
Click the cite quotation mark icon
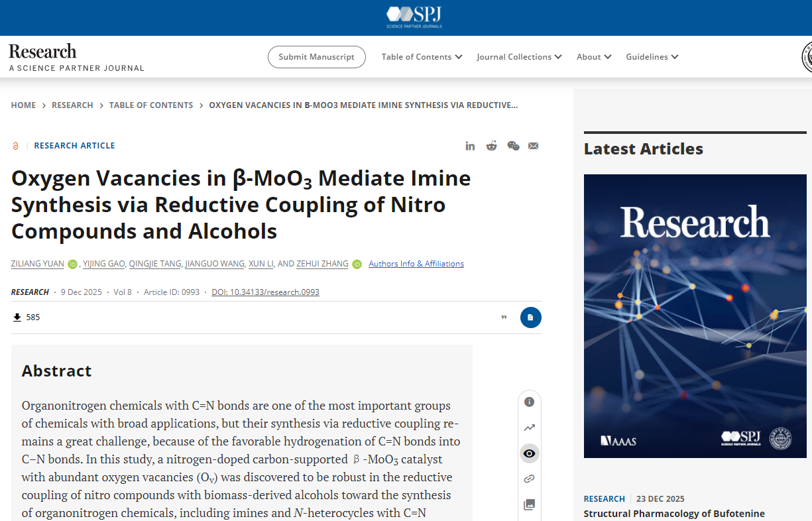[504, 318]
